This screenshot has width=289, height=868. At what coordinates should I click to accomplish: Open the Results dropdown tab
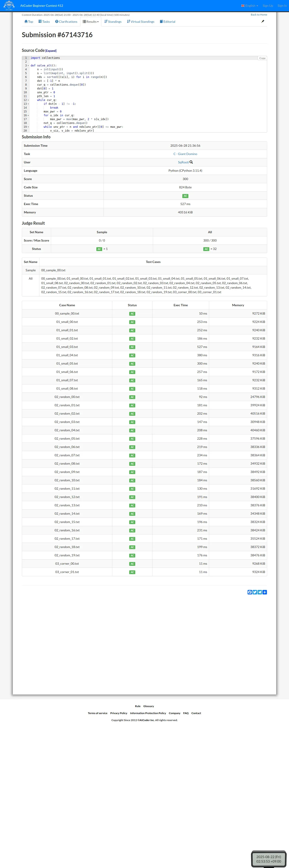(x=91, y=22)
